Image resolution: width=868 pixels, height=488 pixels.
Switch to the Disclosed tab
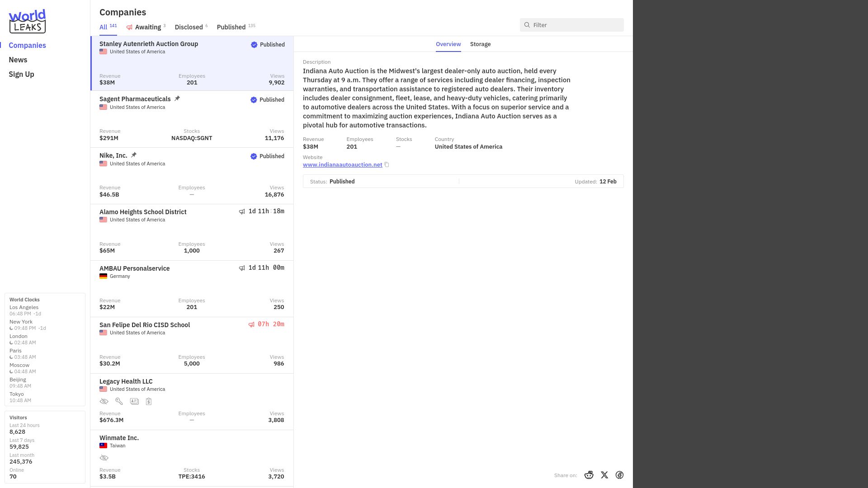tap(191, 27)
